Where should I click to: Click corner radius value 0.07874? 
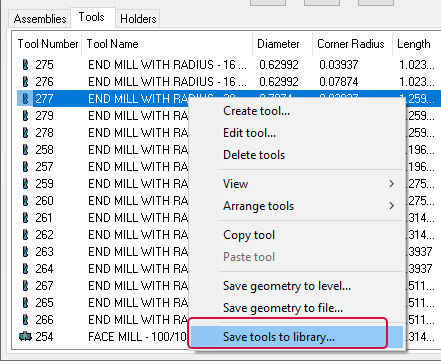click(339, 82)
